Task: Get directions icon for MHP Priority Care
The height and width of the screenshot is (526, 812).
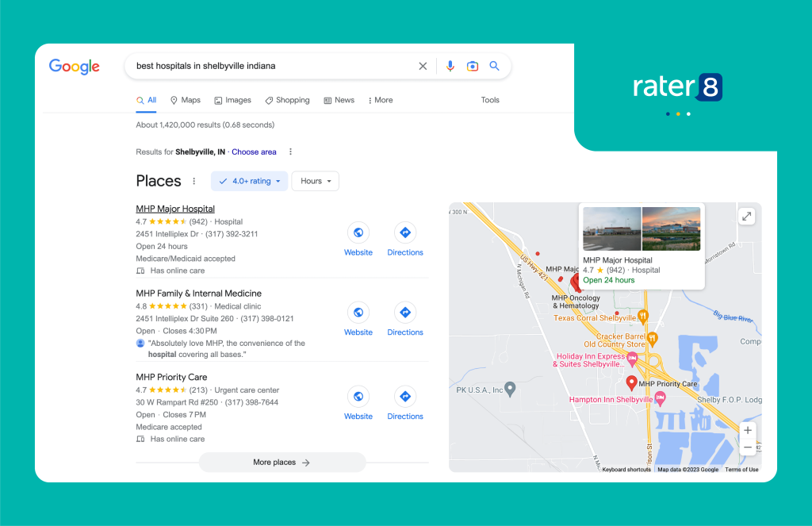Action: coord(405,397)
